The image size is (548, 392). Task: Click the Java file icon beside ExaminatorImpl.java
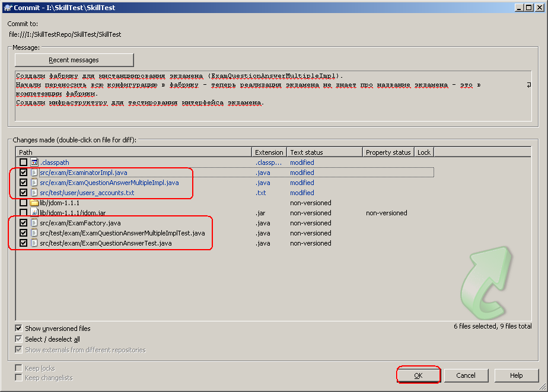pos(33,172)
